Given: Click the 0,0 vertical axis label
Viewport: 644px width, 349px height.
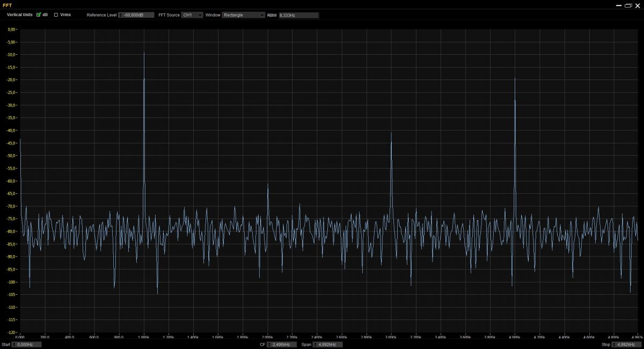Looking at the screenshot, I should click(12, 29).
